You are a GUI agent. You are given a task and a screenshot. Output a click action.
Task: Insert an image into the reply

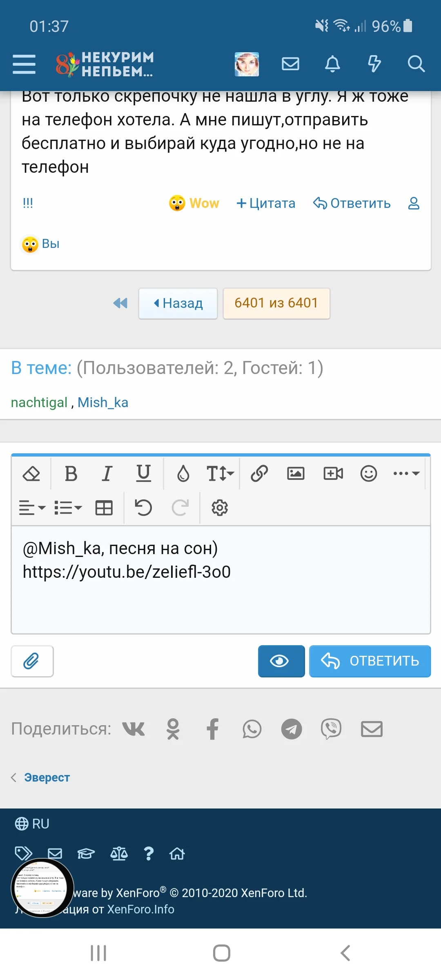click(x=296, y=474)
